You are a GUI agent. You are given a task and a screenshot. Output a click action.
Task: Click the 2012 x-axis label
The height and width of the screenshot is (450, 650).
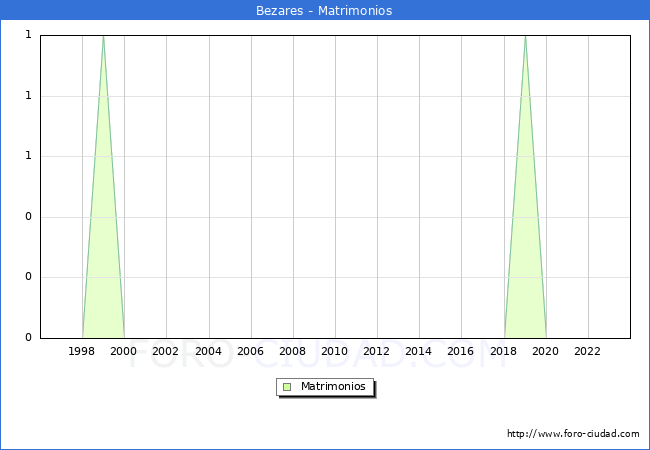pos(376,351)
